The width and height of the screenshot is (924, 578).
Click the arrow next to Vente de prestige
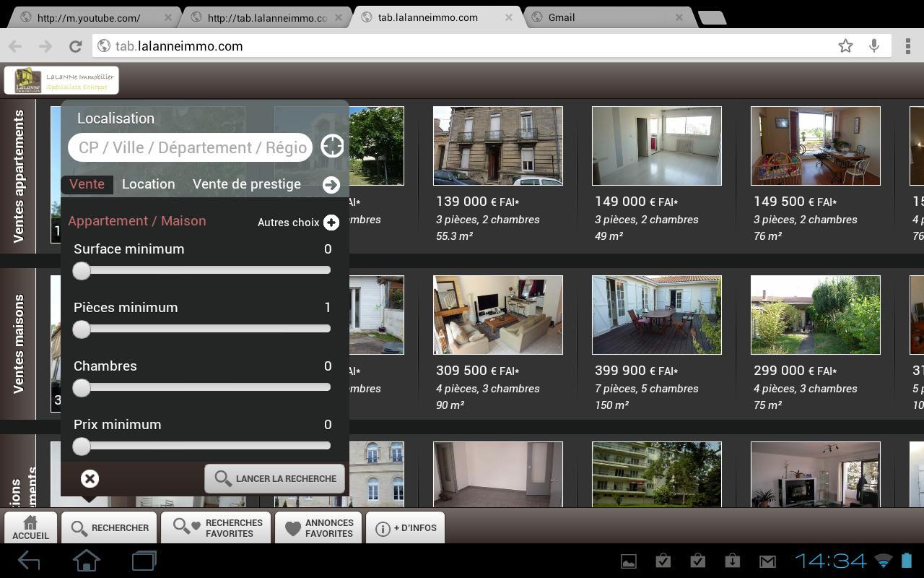331,185
